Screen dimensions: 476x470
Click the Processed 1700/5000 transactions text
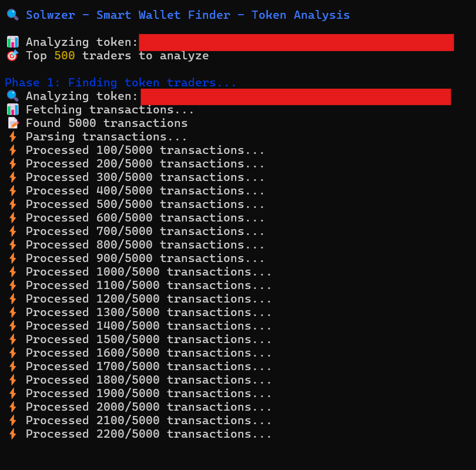pos(149,366)
